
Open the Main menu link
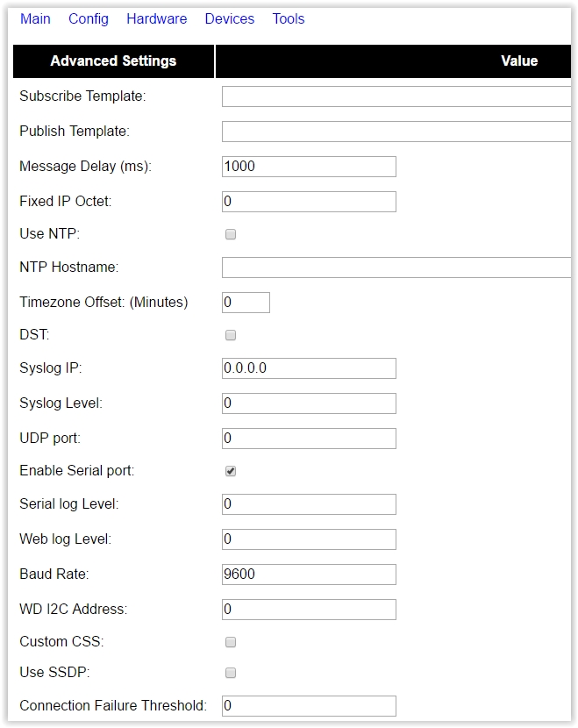tap(35, 19)
